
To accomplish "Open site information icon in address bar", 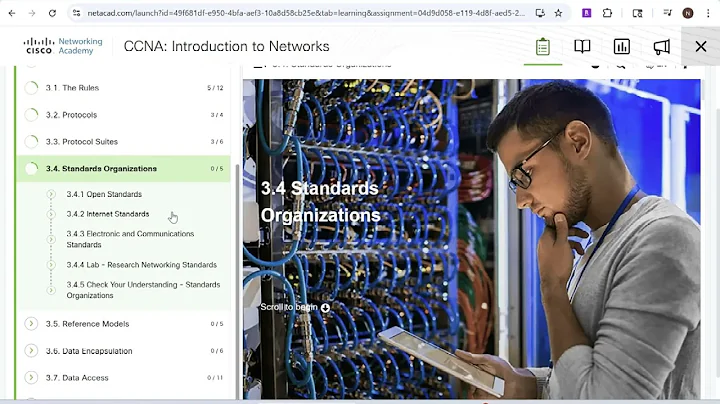I will point(76,13).
